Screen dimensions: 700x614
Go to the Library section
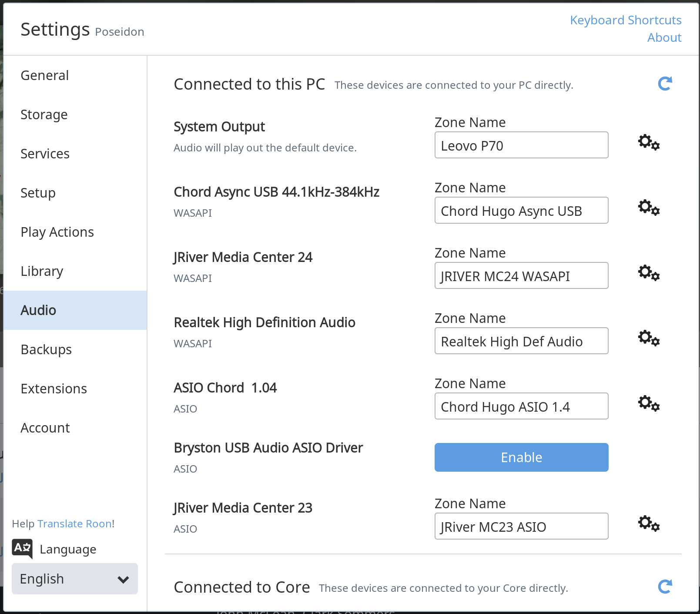75,271
